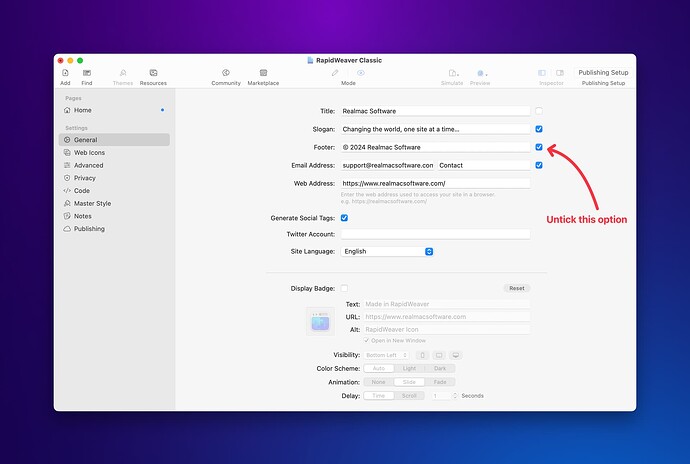Click the Twitter Account field
This screenshot has height=464, width=690.
[435, 234]
